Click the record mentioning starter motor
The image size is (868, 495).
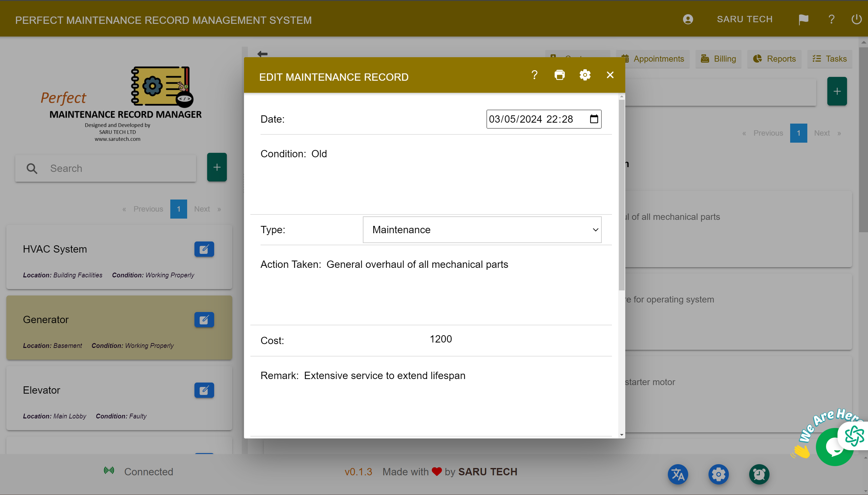click(738, 394)
